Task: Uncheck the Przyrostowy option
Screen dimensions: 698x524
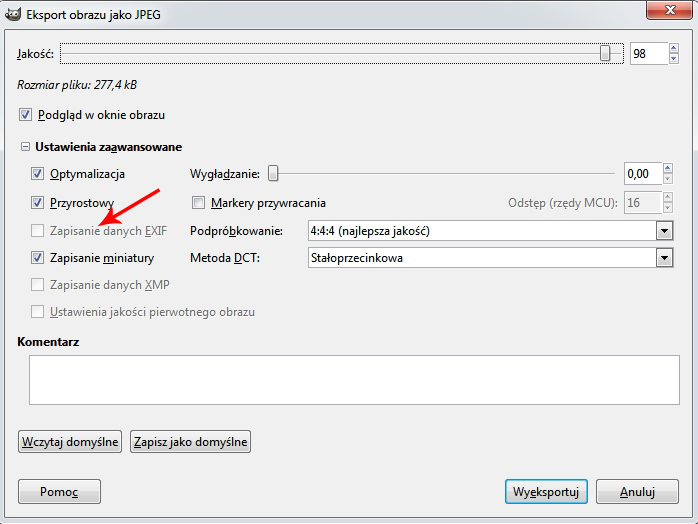Action: 38,203
